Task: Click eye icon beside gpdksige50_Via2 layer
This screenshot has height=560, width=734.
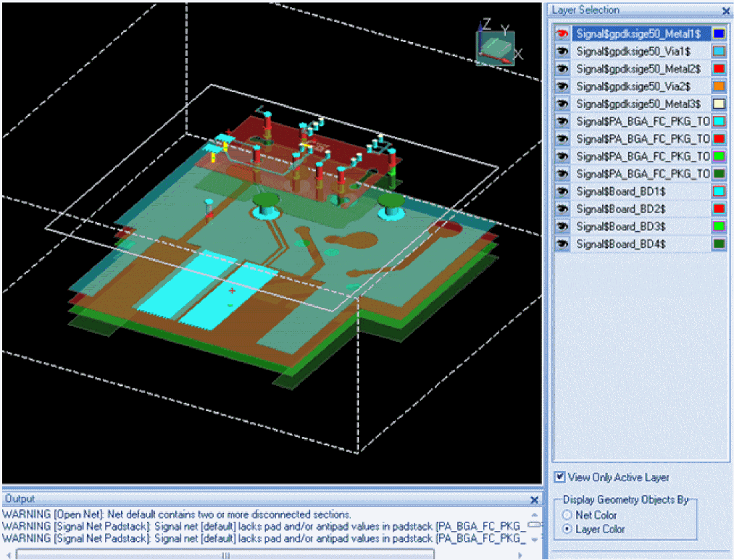Action: 562,86
